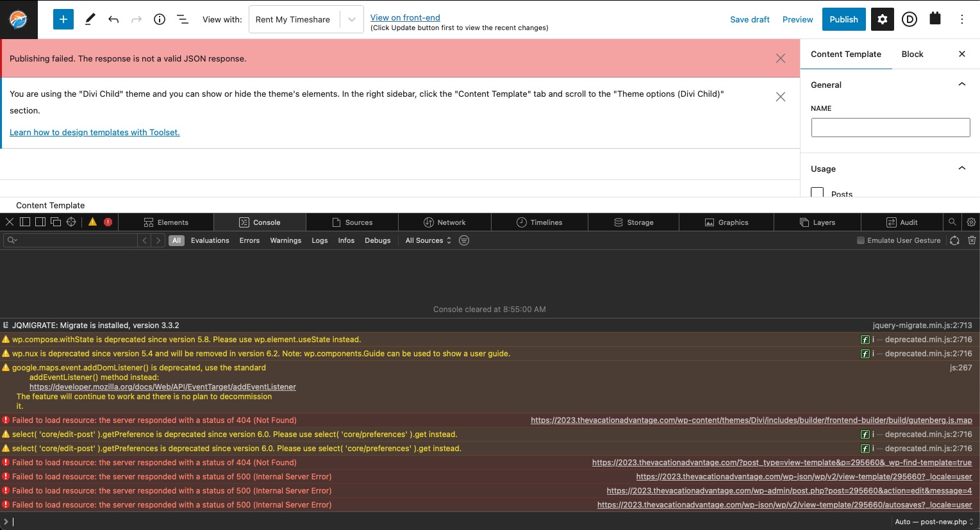Click the blue block inserter plus button
980x530 pixels.
tap(63, 19)
